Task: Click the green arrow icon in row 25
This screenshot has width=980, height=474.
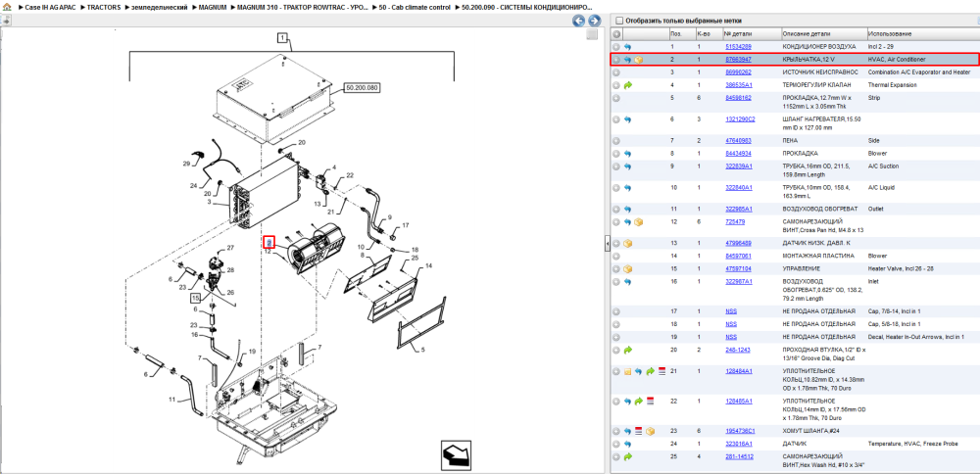Action: coord(627,456)
